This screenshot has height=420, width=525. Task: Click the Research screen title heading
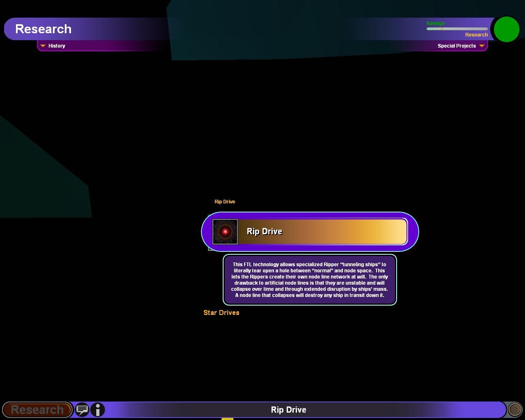[43, 29]
